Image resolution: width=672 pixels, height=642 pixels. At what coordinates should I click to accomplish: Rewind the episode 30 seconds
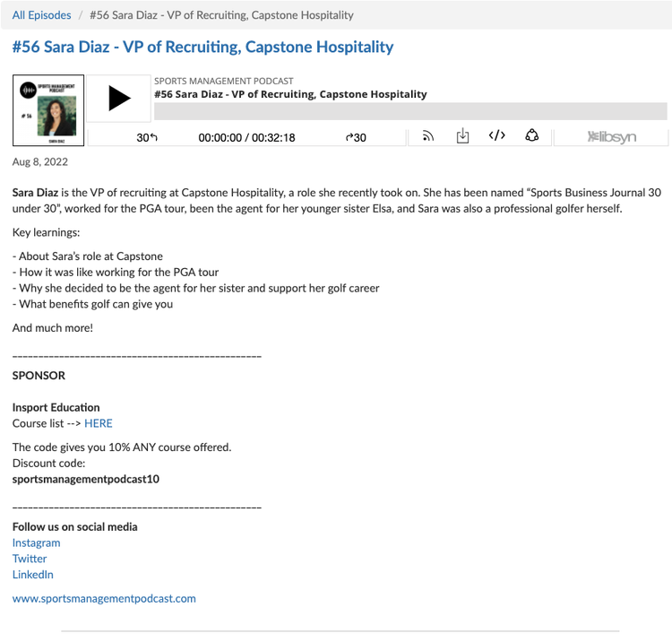(147, 138)
